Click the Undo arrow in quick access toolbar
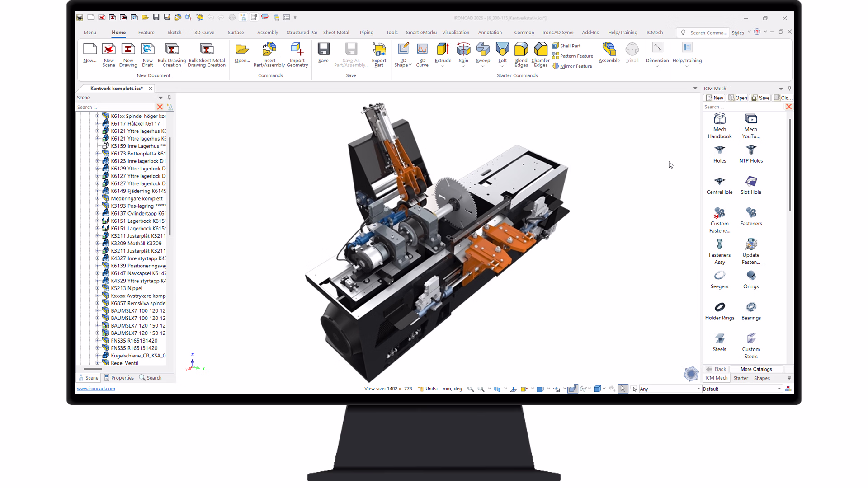 tap(211, 17)
